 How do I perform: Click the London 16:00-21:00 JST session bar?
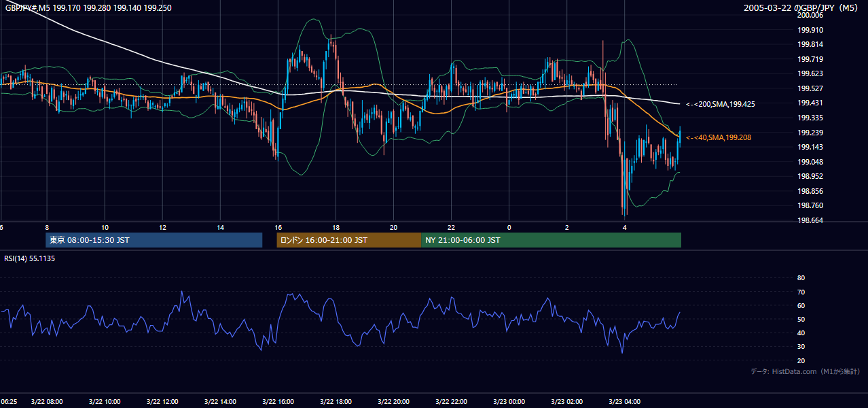pos(348,240)
